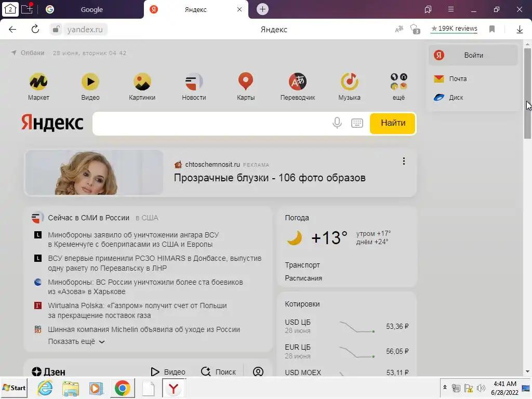Screen dimensions: 532x399
Task: Open Дзен Поиск link
Action: pos(218,372)
